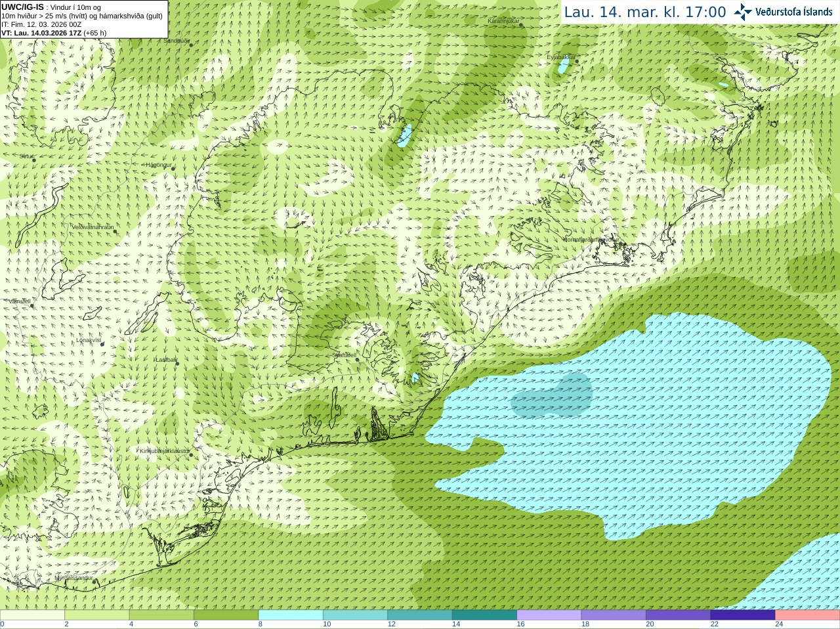Click the Veiðivatnahraun station label
This screenshot has height=629, width=840.
pos(93,227)
